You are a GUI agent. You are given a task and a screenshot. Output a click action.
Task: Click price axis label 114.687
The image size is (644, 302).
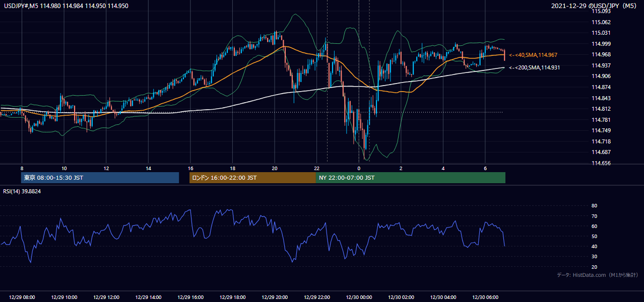tap(601, 152)
